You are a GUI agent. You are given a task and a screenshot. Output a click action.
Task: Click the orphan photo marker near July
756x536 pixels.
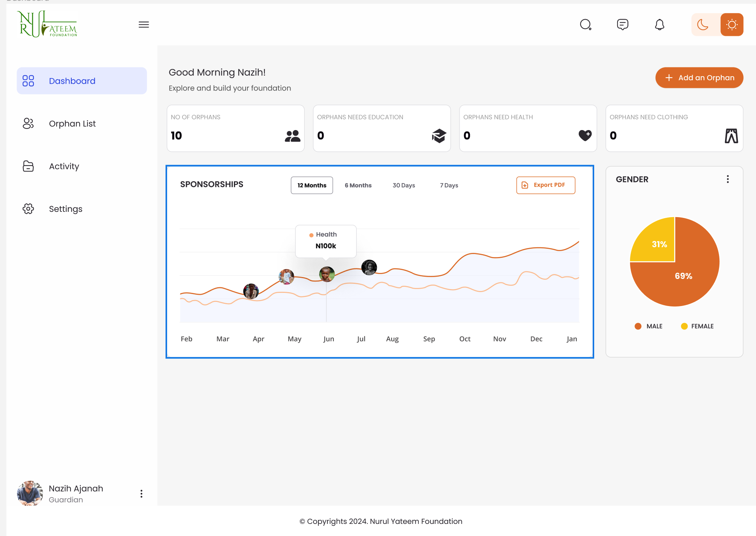(x=369, y=267)
